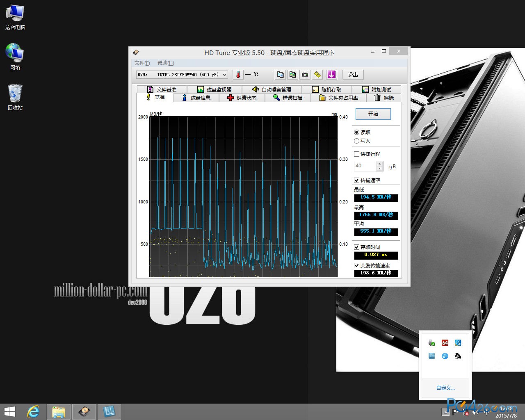
Task: Switch to the 擦除 tab
Action: [x=384, y=98]
